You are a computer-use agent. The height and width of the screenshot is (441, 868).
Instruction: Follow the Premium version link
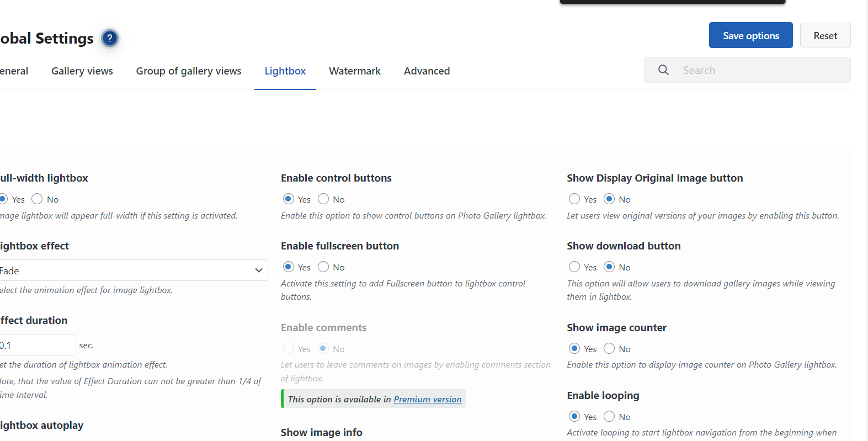tap(428, 399)
